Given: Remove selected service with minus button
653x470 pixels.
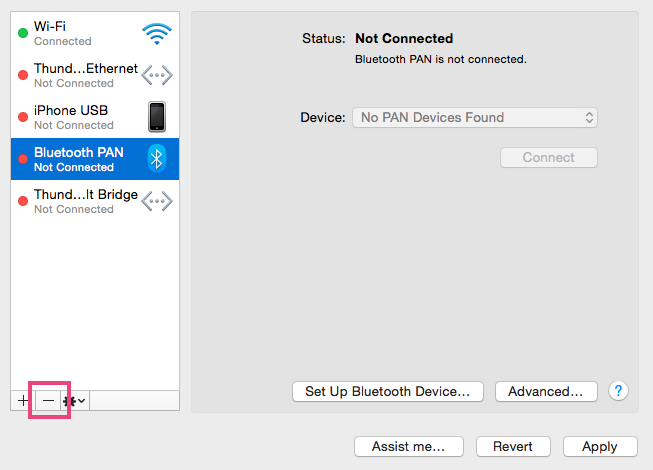Looking at the screenshot, I should point(48,400).
